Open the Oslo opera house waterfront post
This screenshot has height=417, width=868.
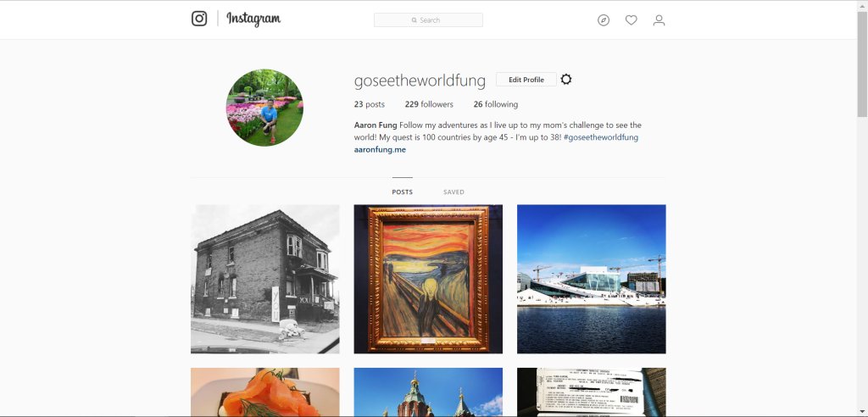(591, 279)
